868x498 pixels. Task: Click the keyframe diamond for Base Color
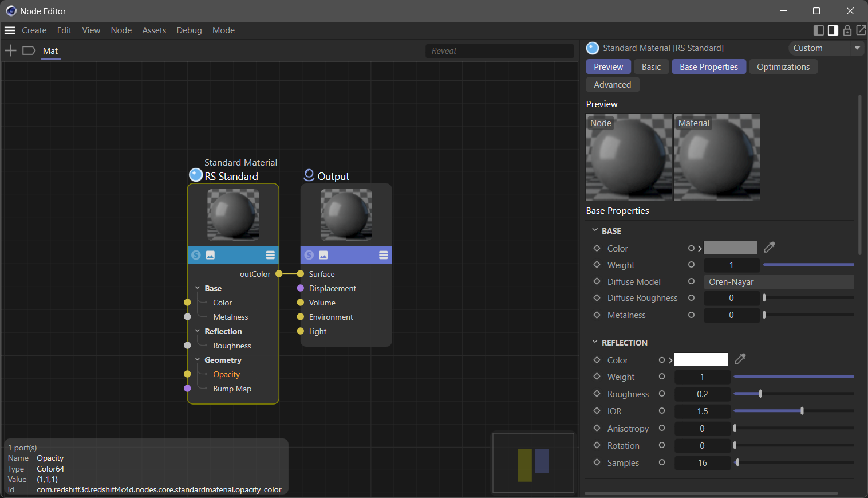point(597,248)
